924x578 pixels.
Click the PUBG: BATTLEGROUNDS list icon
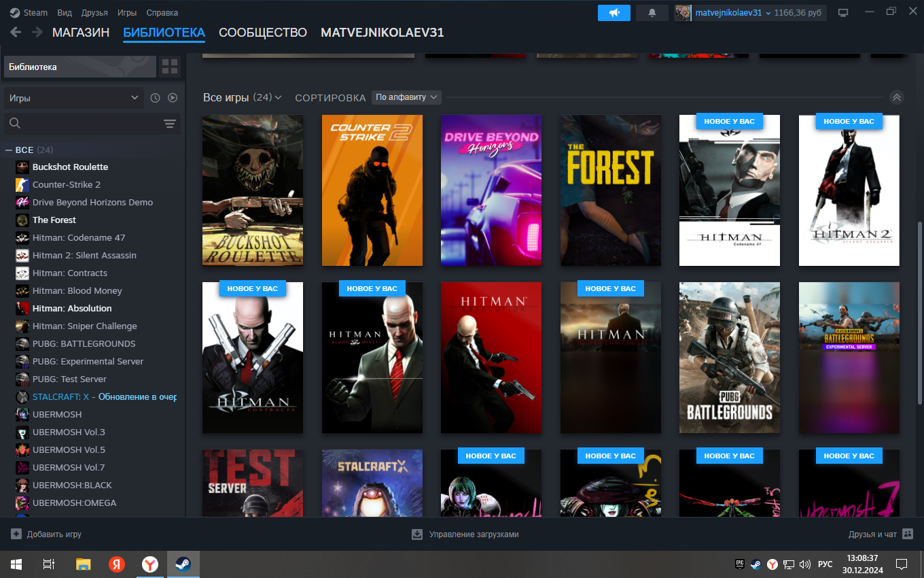click(22, 343)
